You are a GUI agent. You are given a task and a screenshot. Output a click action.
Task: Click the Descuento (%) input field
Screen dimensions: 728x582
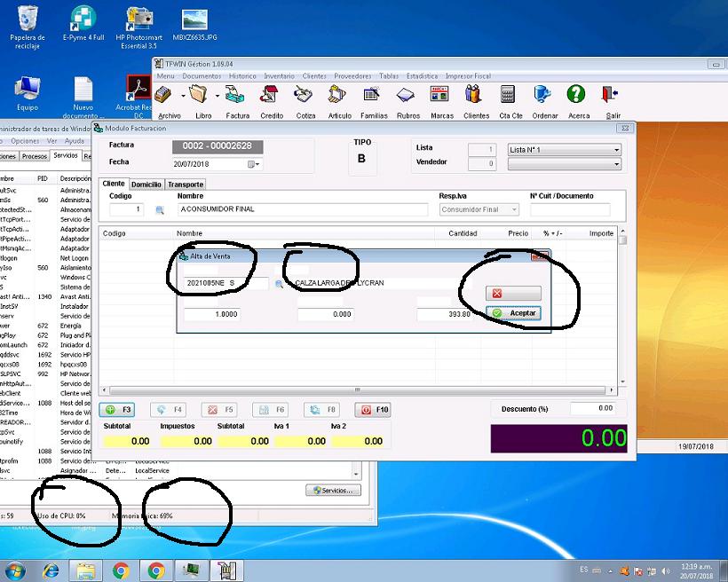(592, 408)
